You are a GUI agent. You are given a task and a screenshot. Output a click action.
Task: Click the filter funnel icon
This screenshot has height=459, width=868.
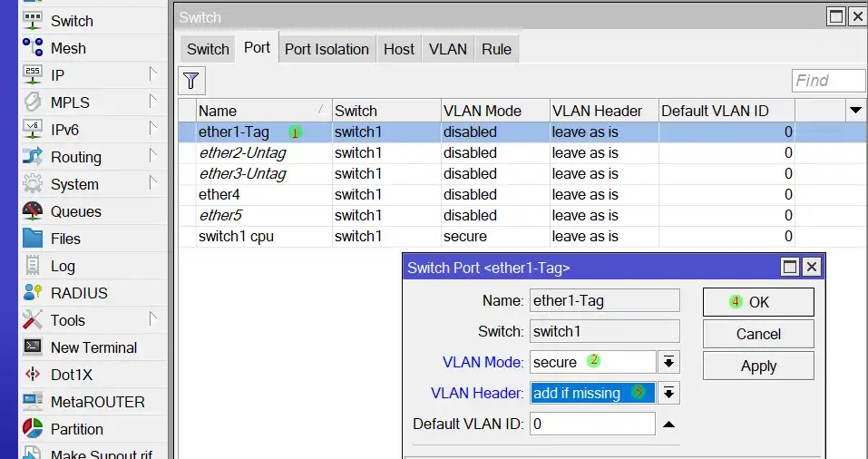(190, 82)
